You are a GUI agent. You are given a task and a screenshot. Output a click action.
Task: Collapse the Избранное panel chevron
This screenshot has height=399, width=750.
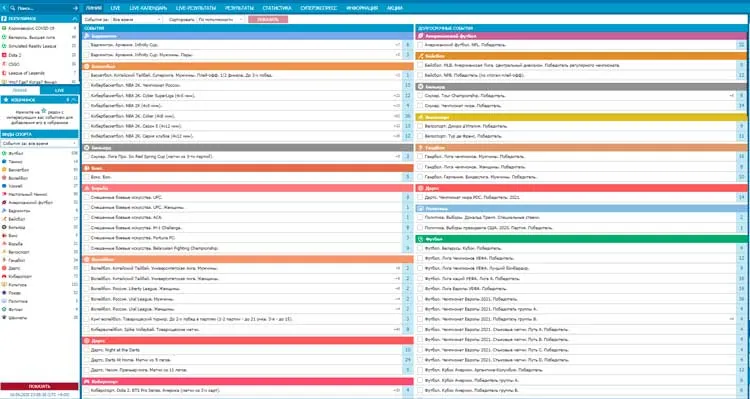point(74,100)
